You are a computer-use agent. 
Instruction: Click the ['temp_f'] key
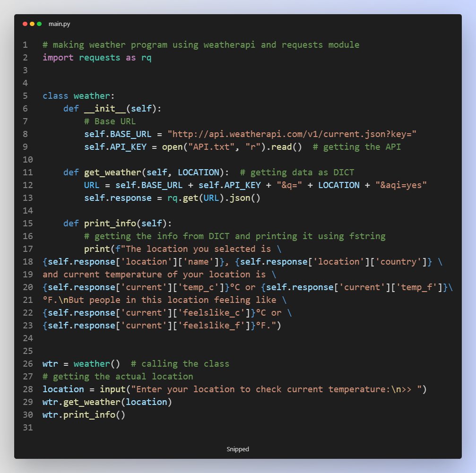[417, 287]
